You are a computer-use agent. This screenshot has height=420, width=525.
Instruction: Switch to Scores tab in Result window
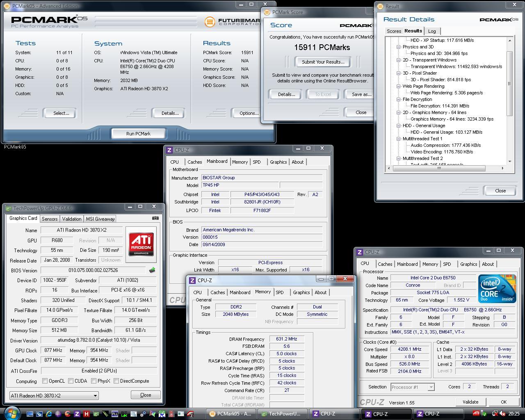pyautogui.click(x=394, y=31)
